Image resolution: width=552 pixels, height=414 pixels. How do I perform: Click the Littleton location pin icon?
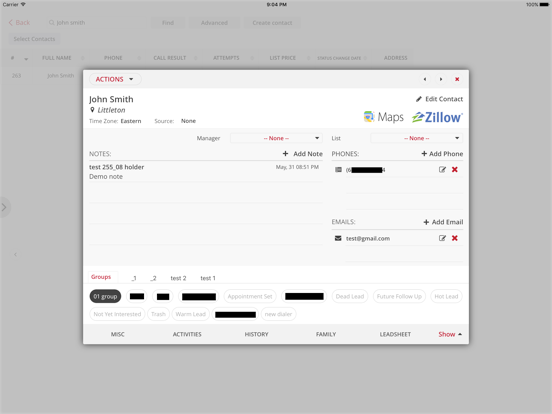click(x=92, y=110)
